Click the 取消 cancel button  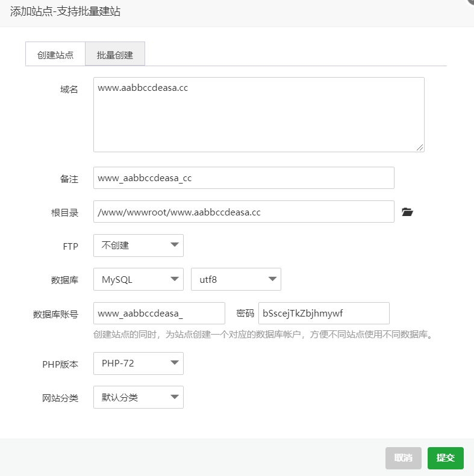point(403,458)
